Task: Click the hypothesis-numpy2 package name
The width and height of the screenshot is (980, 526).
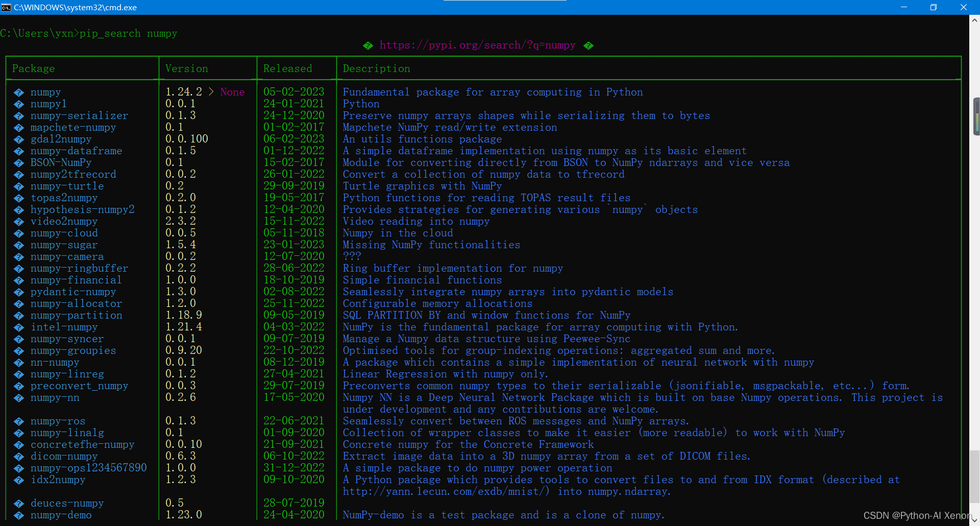Action: click(x=83, y=209)
